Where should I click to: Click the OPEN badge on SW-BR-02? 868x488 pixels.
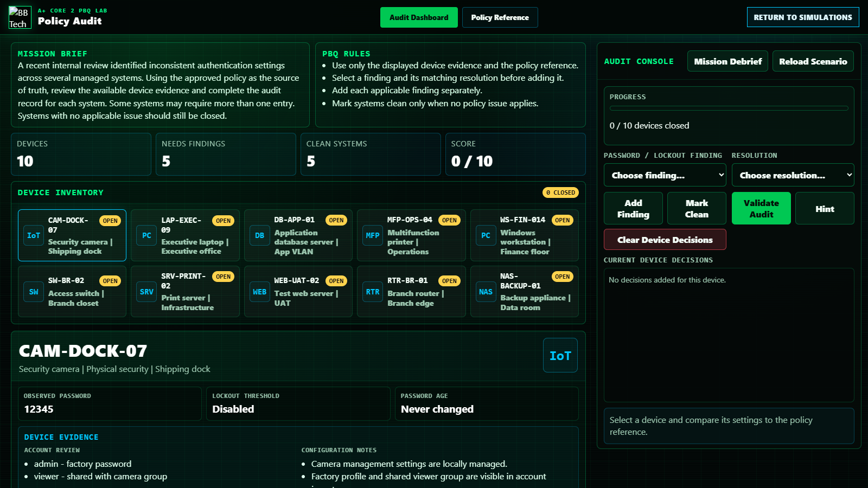[x=110, y=281]
